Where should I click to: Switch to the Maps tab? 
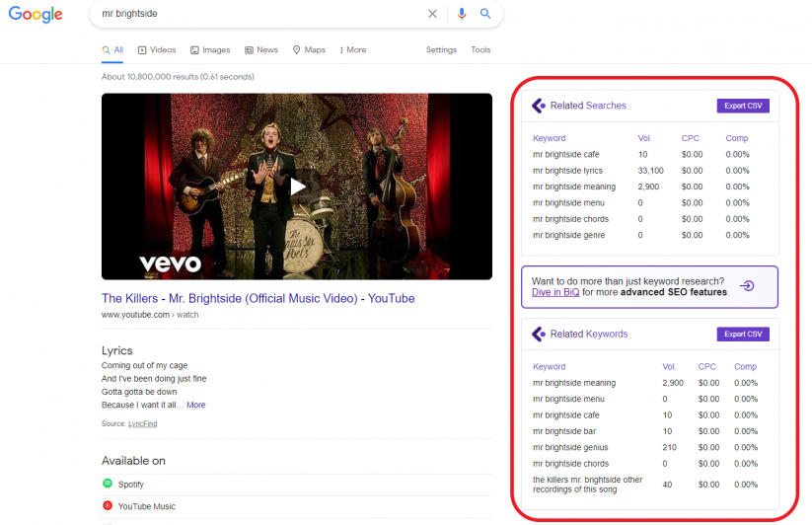[x=309, y=50]
